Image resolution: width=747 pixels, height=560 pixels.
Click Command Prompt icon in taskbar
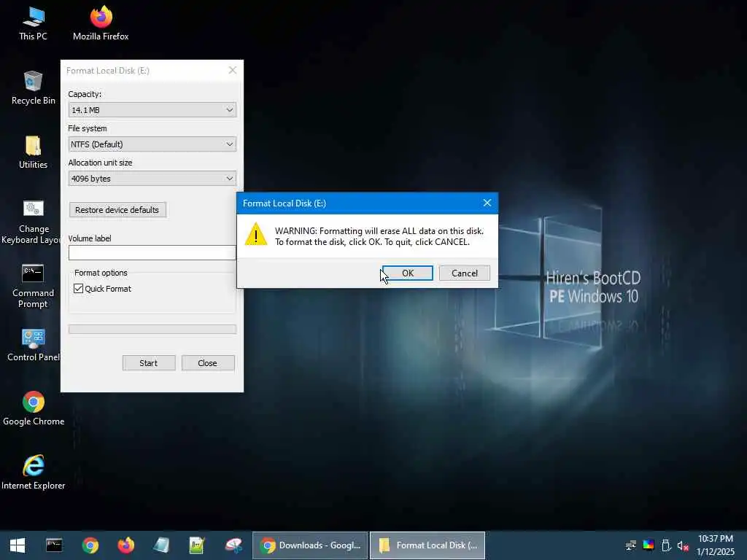pos(54,545)
